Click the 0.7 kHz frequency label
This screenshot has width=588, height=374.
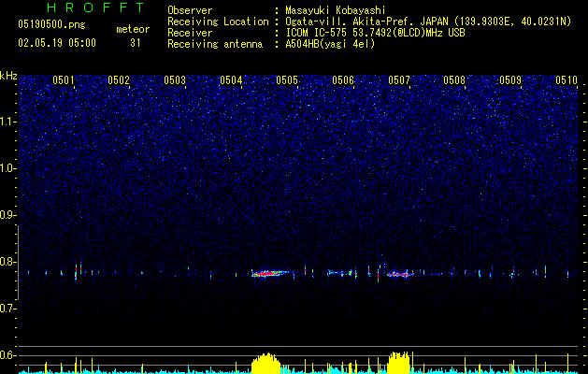click(7, 309)
